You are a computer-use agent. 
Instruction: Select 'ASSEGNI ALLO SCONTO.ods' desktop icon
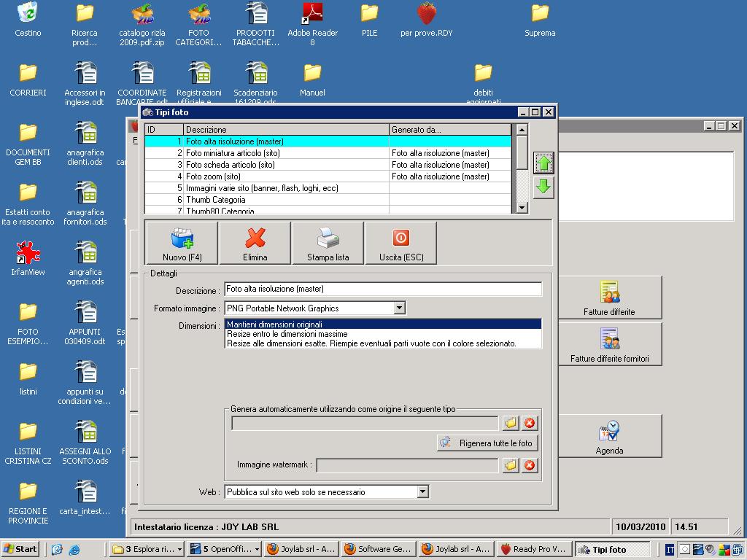click(x=85, y=443)
